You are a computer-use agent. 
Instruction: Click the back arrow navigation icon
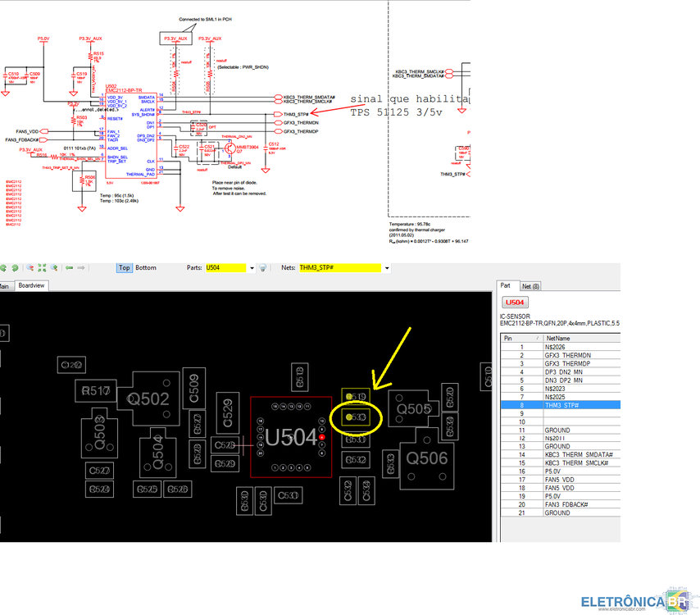pos(69,267)
